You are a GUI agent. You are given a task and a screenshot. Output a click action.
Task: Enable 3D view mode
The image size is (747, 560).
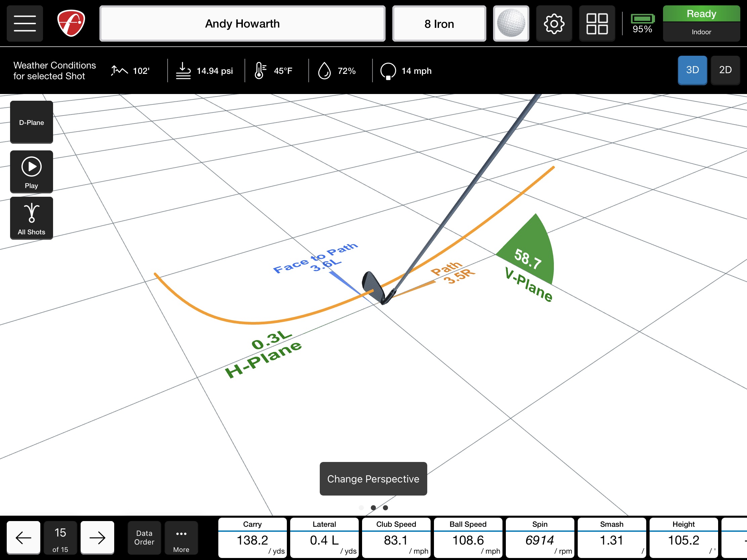(x=692, y=70)
